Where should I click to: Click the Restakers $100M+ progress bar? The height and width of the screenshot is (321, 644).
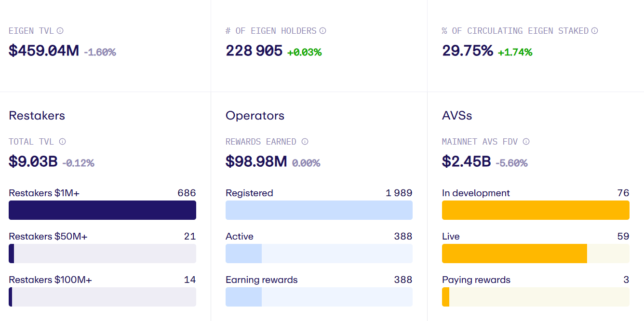click(x=102, y=297)
